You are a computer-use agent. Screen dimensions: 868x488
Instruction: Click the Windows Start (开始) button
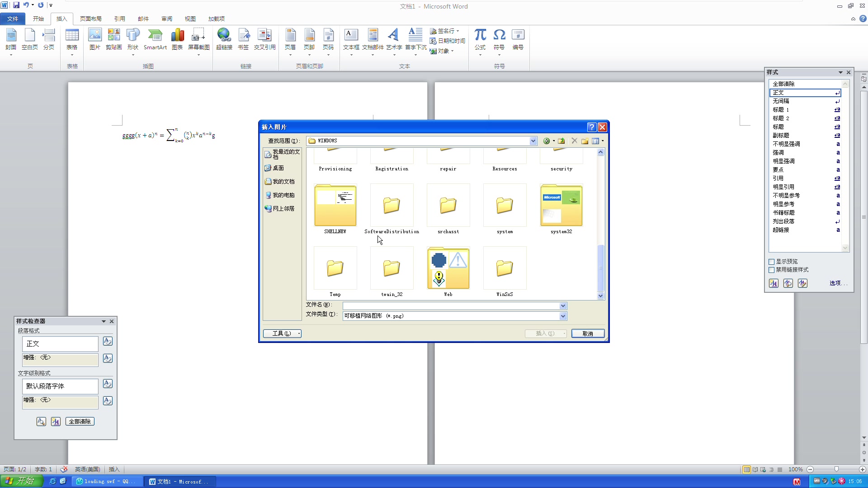coord(22,481)
